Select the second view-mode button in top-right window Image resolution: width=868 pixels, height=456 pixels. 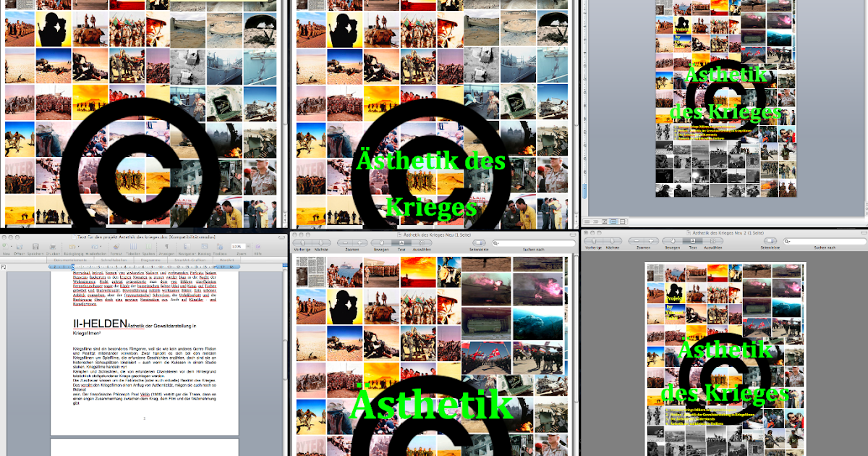coord(596,221)
